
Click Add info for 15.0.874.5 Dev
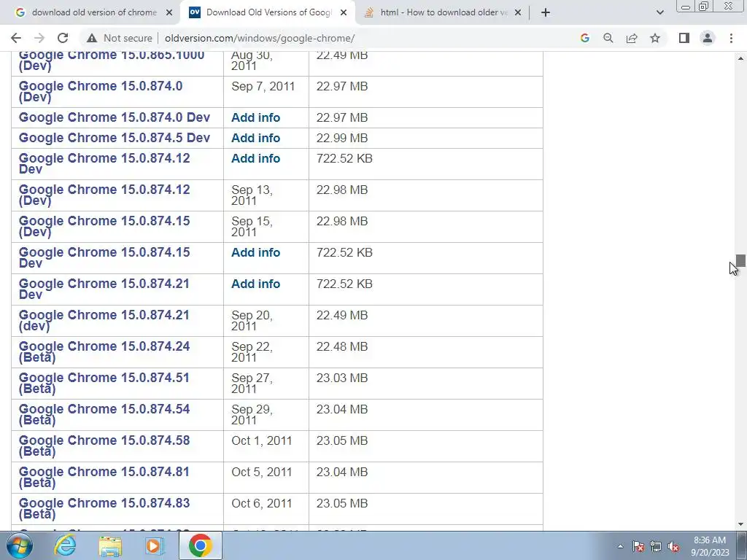(x=256, y=138)
